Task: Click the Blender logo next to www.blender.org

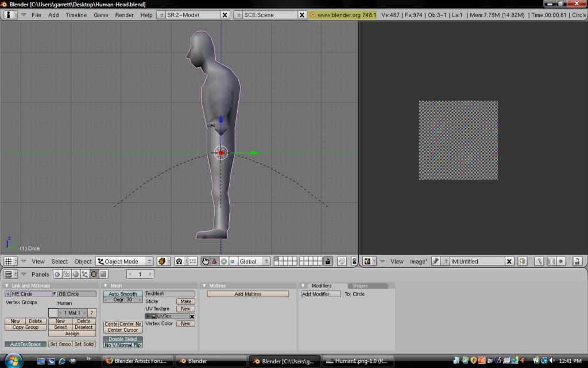Action: point(312,15)
